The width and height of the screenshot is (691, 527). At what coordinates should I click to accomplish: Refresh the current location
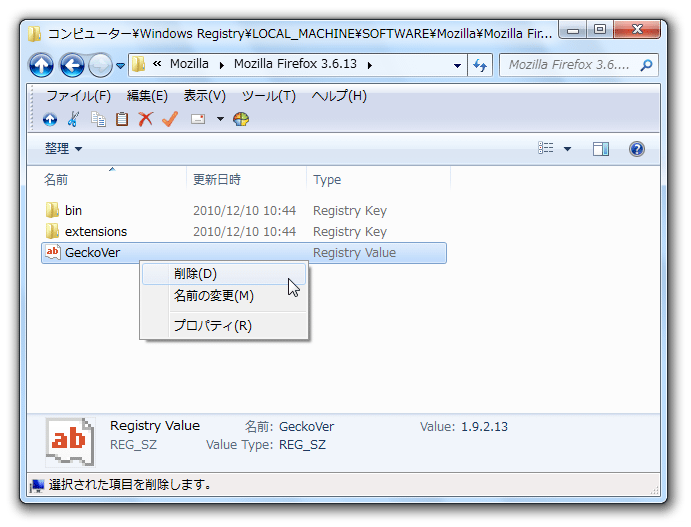pyautogui.click(x=480, y=65)
